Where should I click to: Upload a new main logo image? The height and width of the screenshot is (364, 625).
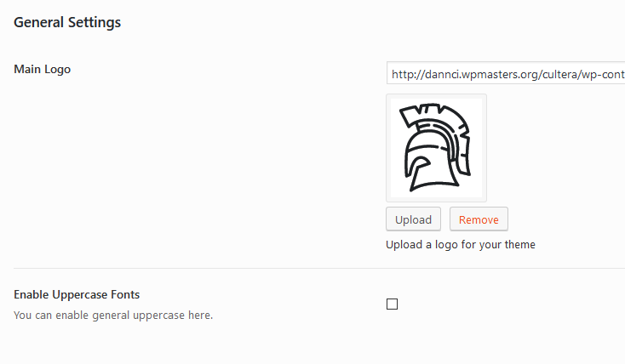pos(414,219)
